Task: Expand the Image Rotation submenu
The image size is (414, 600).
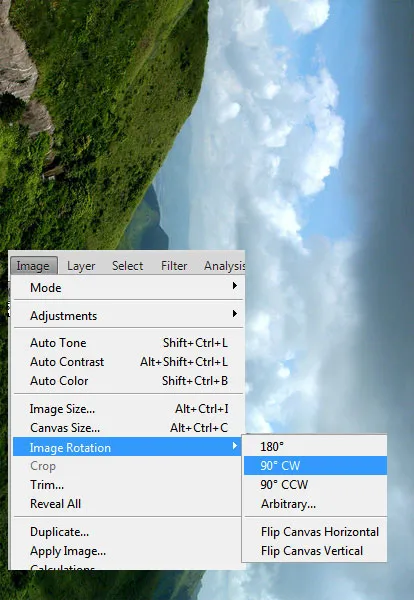Action: [128, 447]
